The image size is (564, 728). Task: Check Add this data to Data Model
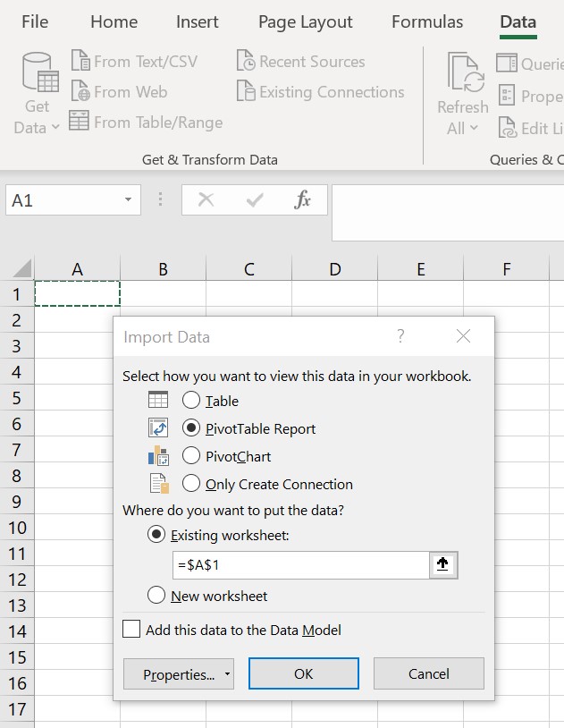tap(131, 630)
